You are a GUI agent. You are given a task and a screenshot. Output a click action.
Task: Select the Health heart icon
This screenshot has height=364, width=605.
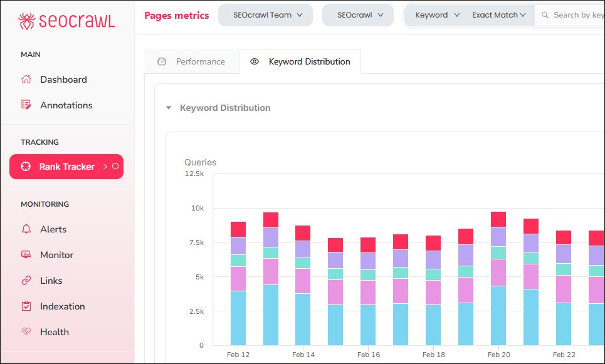(26, 332)
